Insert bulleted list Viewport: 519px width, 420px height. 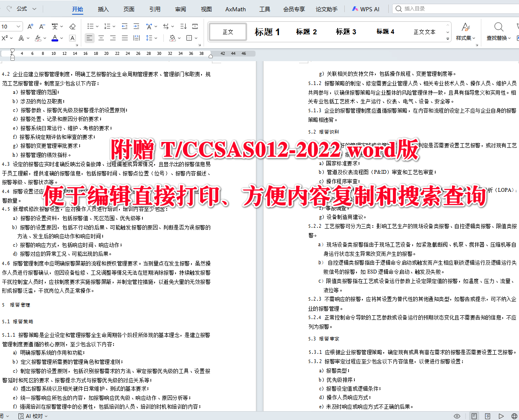90,26
